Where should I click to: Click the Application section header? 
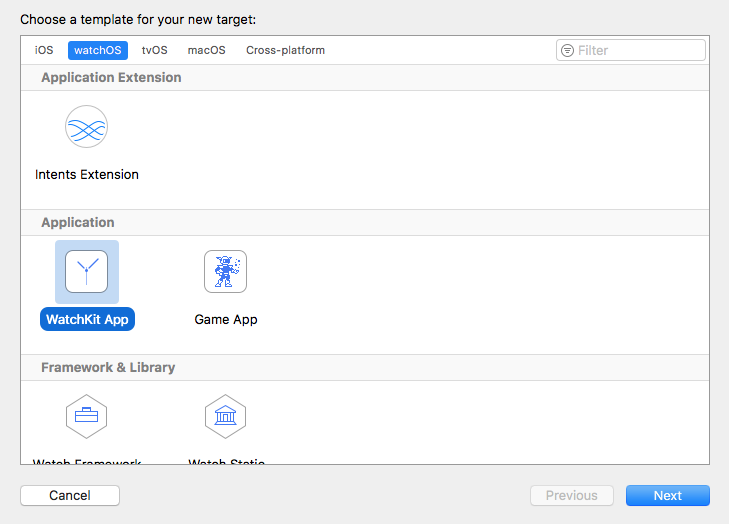click(x=78, y=222)
